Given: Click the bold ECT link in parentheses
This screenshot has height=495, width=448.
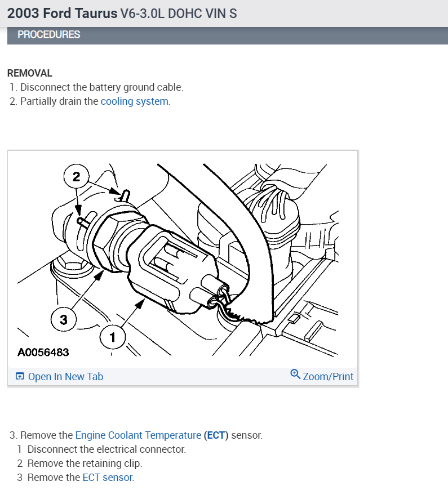Looking at the screenshot, I should pos(216,435).
